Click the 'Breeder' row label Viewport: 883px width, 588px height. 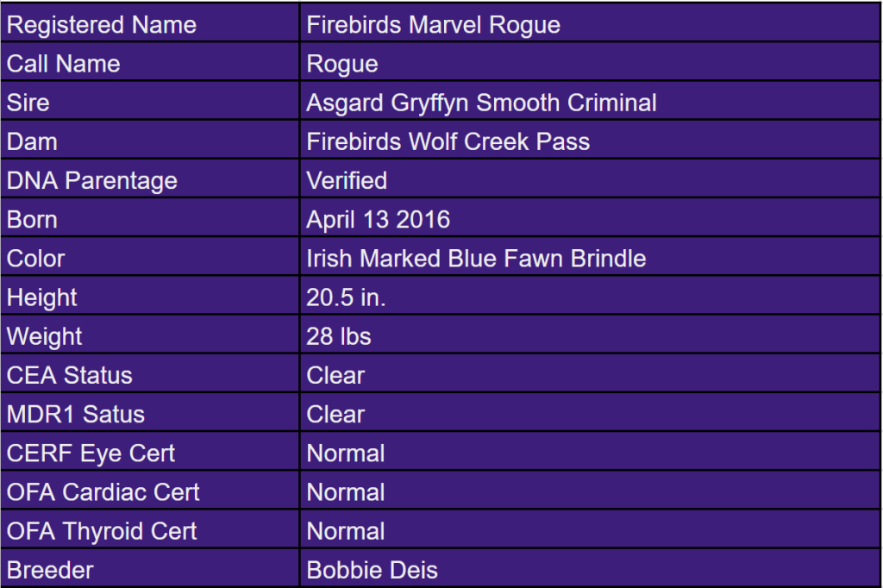[49, 570]
